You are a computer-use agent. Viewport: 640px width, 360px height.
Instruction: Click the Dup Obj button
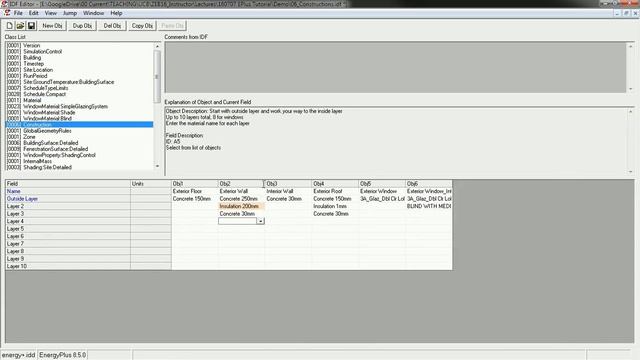[82, 26]
